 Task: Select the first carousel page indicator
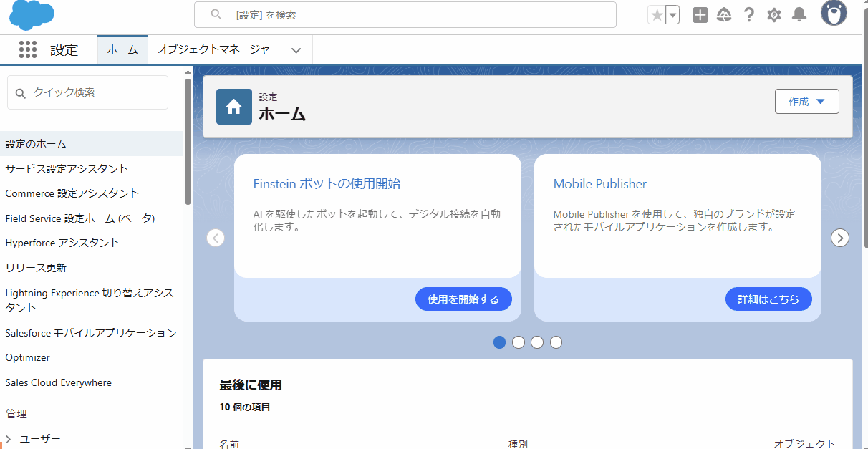click(x=500, y=342)
